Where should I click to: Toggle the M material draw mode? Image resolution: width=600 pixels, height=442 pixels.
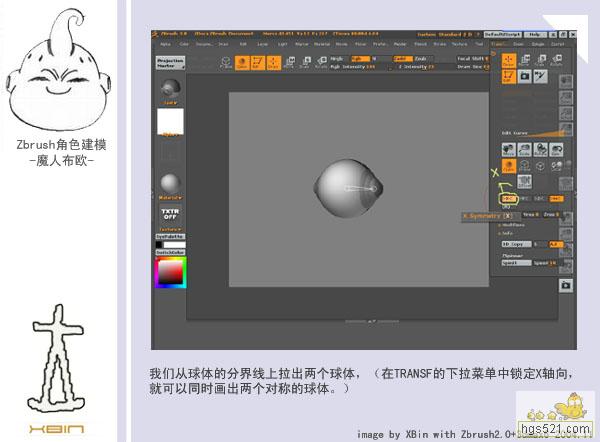[x=375, y=59]
